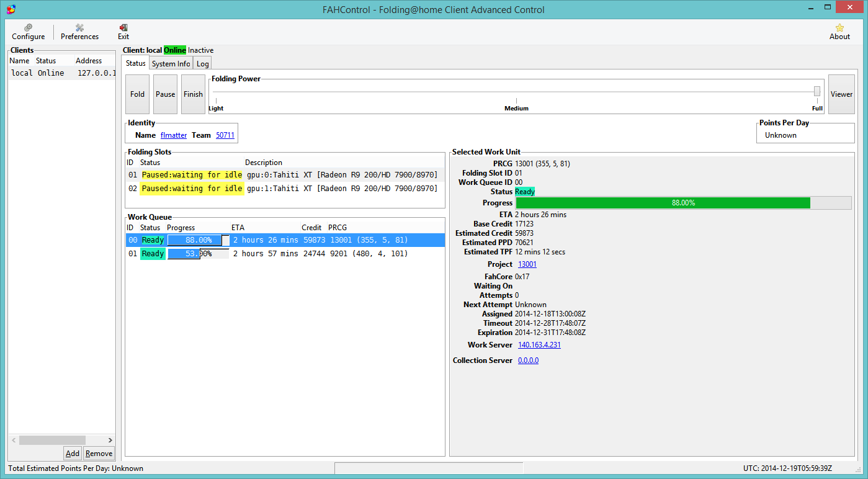Open the Viewer button
The image size is (868, 479).
coord(841,94)
